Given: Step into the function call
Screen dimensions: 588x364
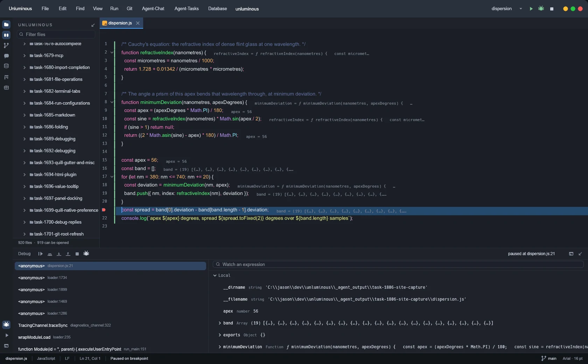Looking at the screenshot, I should point(59,254).
